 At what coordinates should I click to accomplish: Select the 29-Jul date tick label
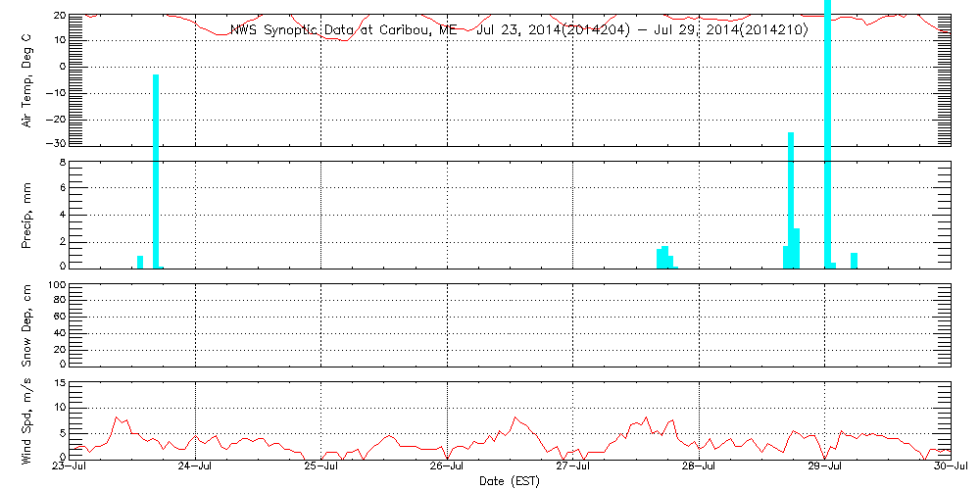point(825,467)
